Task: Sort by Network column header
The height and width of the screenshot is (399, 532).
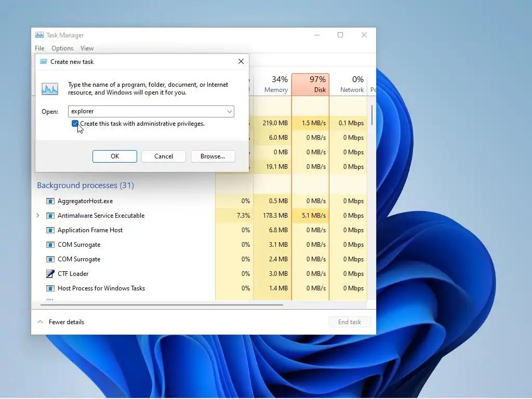Action: (x=349, y=84)
